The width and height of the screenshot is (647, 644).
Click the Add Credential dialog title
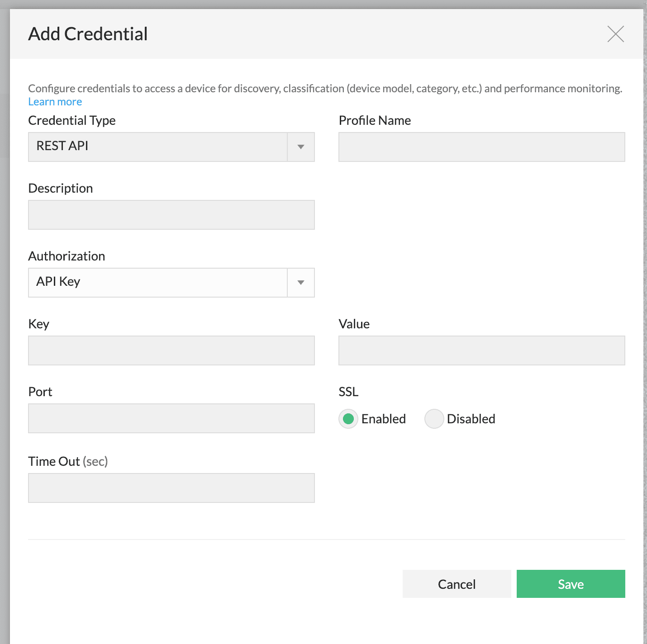coord(88,33)
